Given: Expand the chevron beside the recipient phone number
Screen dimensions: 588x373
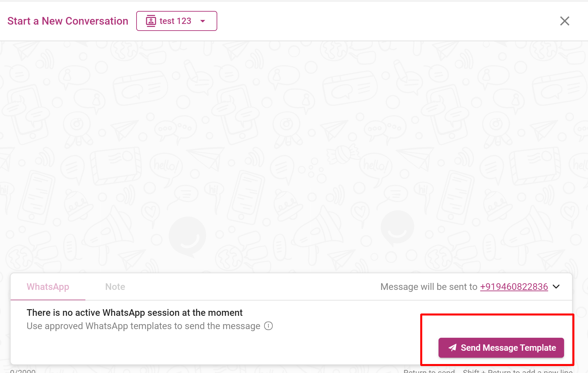Looking at the screenshot, I should (x=556, y=287).
